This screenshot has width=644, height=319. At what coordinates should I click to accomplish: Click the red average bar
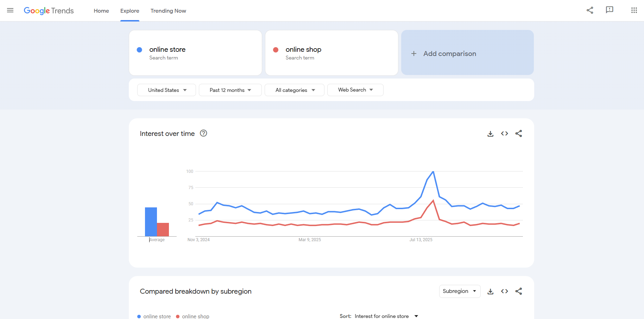pos(163,230)
